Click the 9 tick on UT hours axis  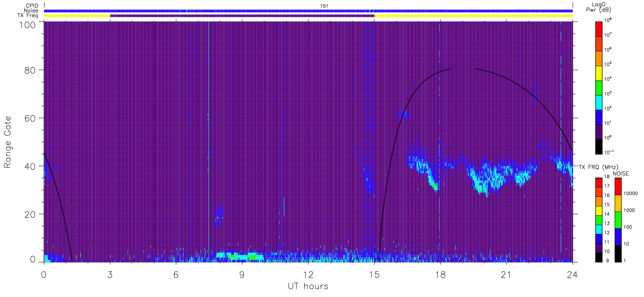(242, 274)
